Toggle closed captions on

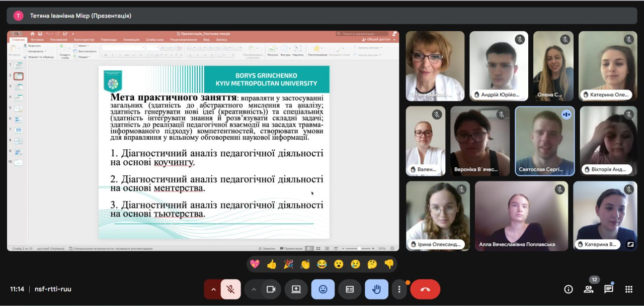[350, 289]
